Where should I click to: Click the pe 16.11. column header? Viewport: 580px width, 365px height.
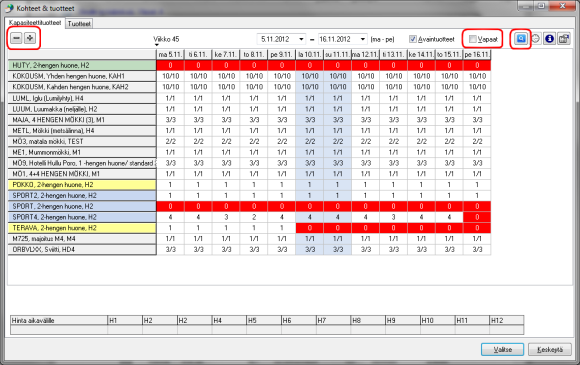(477, 54)
